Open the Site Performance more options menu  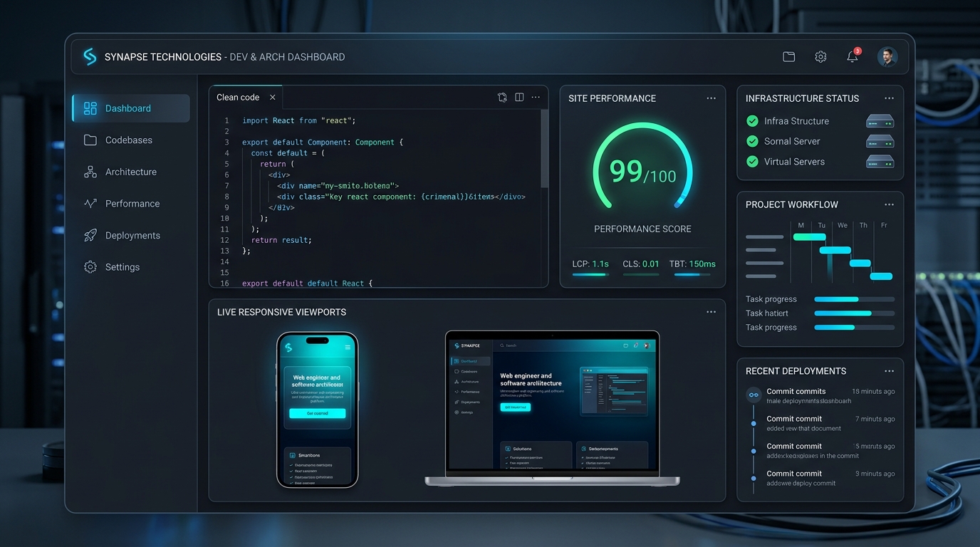coord(711,98)
